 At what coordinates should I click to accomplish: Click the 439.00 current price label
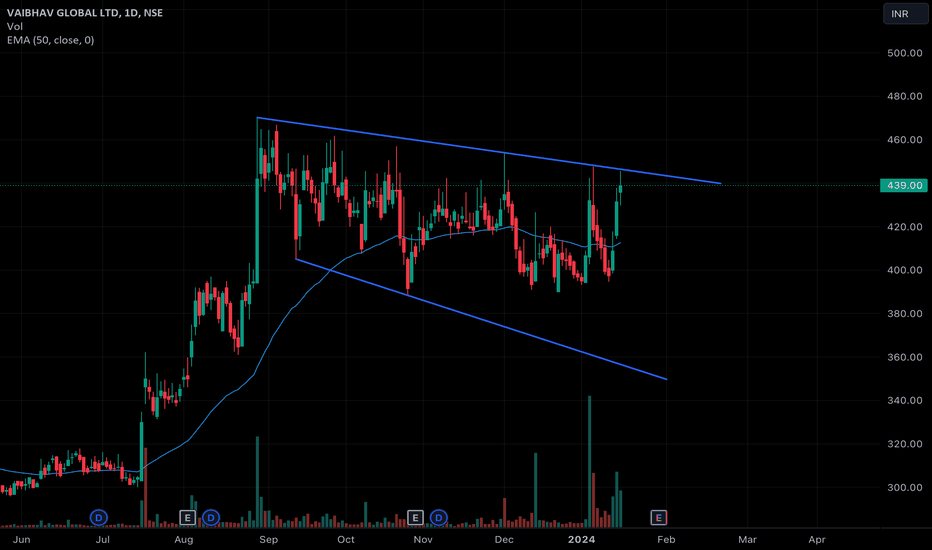click(904, 186)
